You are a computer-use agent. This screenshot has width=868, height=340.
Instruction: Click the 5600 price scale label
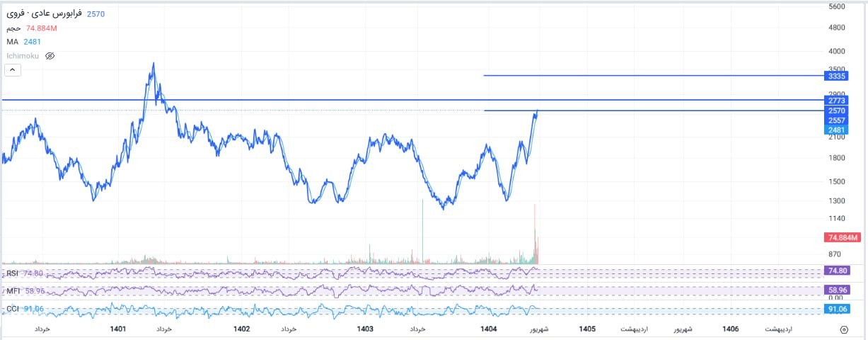tap(836, 6)
